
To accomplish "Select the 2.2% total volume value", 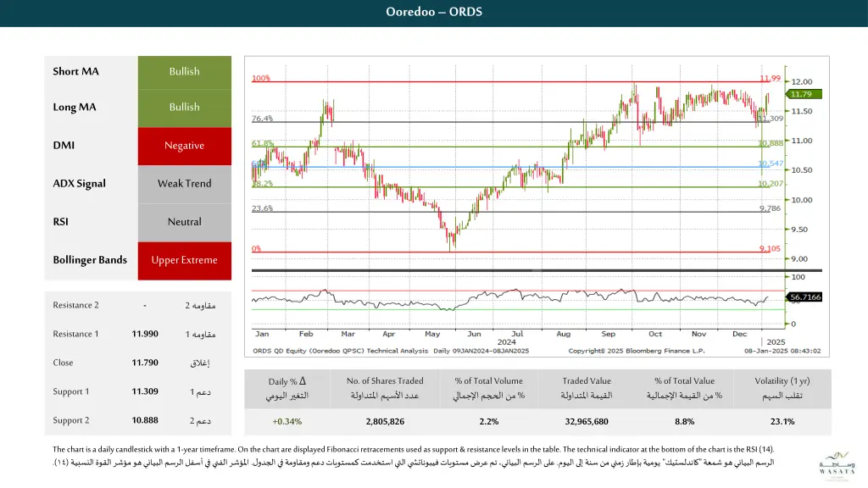I will 489,422.
